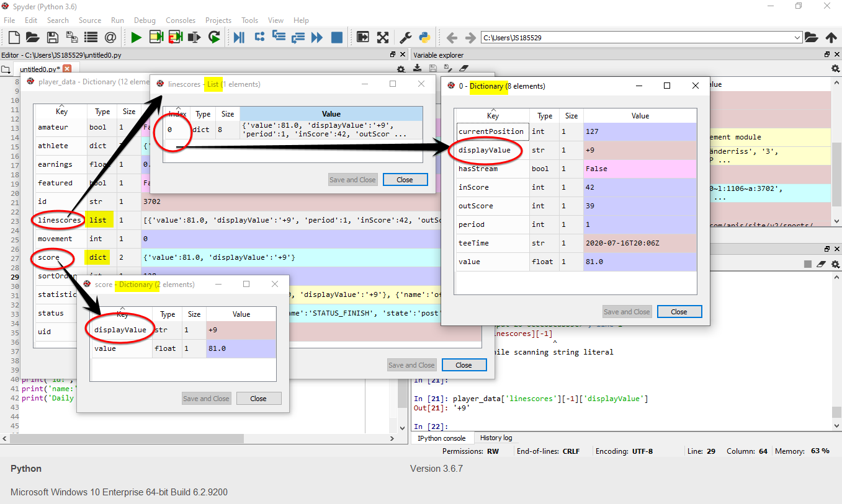Open the file switcher list icon
842x504 pixels.
(91, 37)
